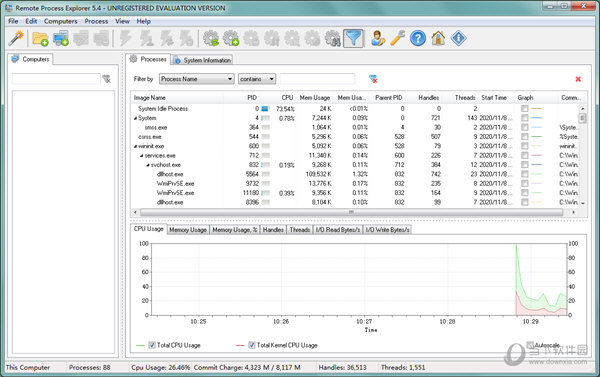
Task: Collapse the services.exe tree node
Action: pyautogui.click(x=141, y=156)
